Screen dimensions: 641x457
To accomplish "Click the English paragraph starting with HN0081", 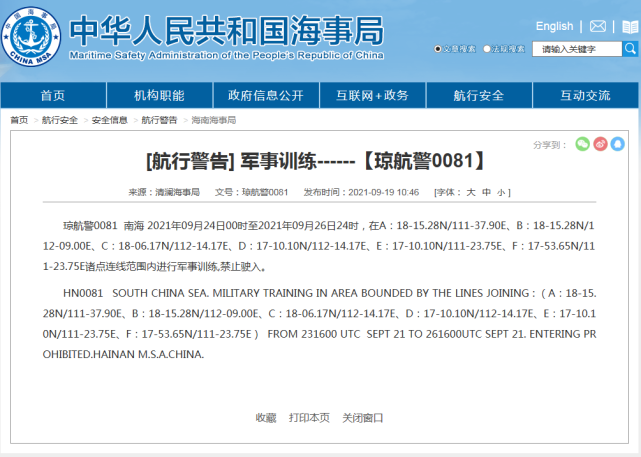I will pyautogui.click(x=319, y=324).
